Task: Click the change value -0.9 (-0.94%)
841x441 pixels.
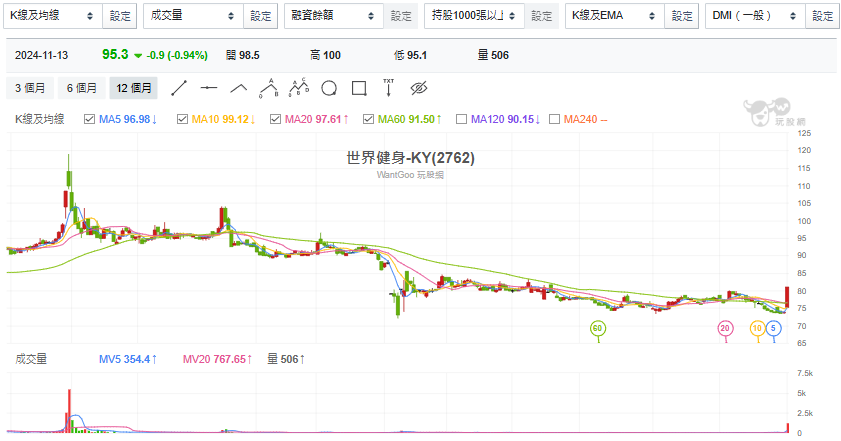Action: pyautogui.click(x=177, y=55)
